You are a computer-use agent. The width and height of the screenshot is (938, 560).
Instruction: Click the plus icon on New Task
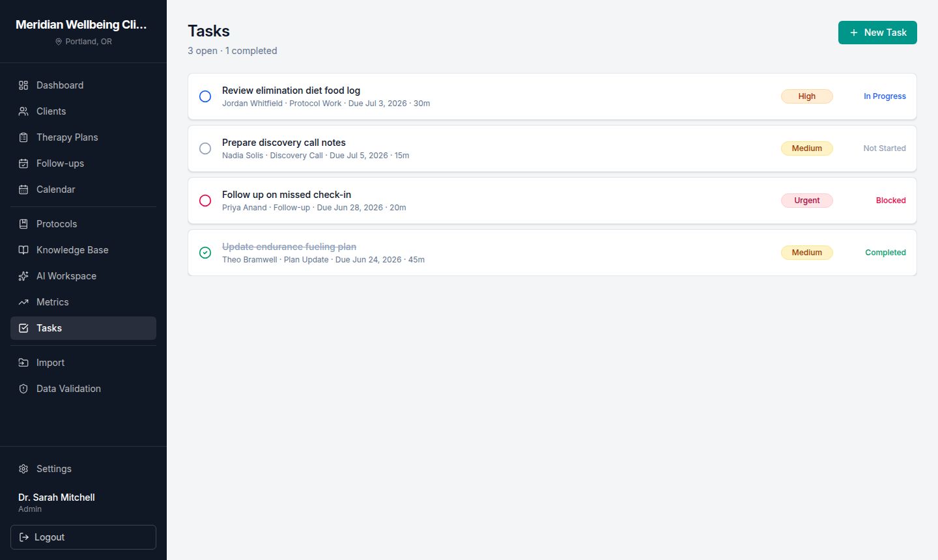854,33
